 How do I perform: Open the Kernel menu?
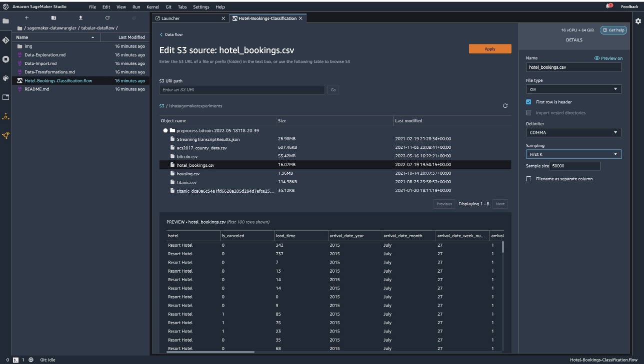click(153, 7)
